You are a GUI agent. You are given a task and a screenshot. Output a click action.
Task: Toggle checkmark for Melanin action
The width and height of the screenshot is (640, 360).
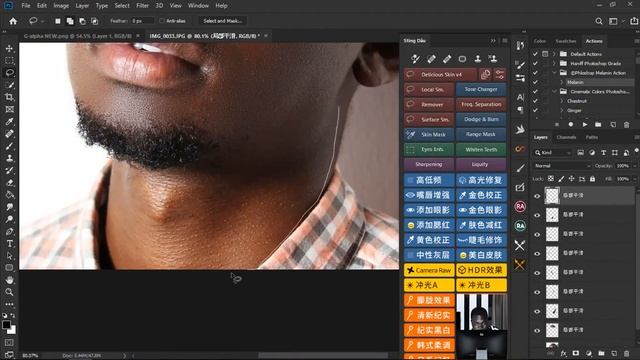pos(535,82)
